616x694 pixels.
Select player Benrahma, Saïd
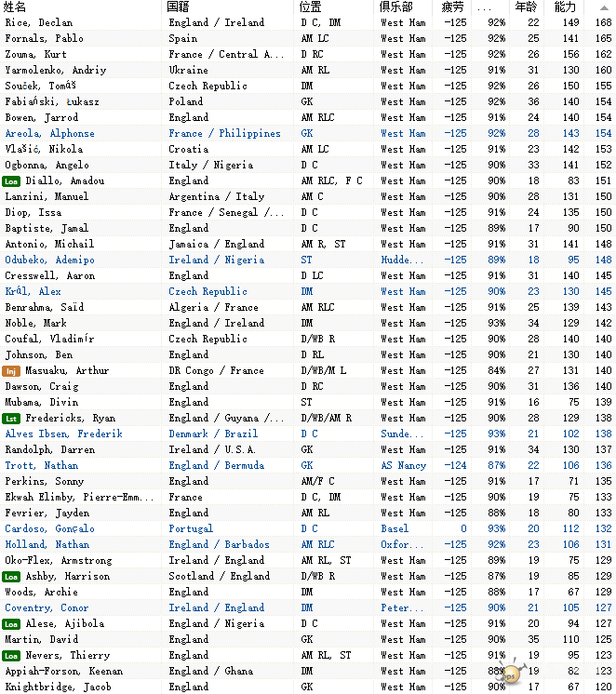45,308
